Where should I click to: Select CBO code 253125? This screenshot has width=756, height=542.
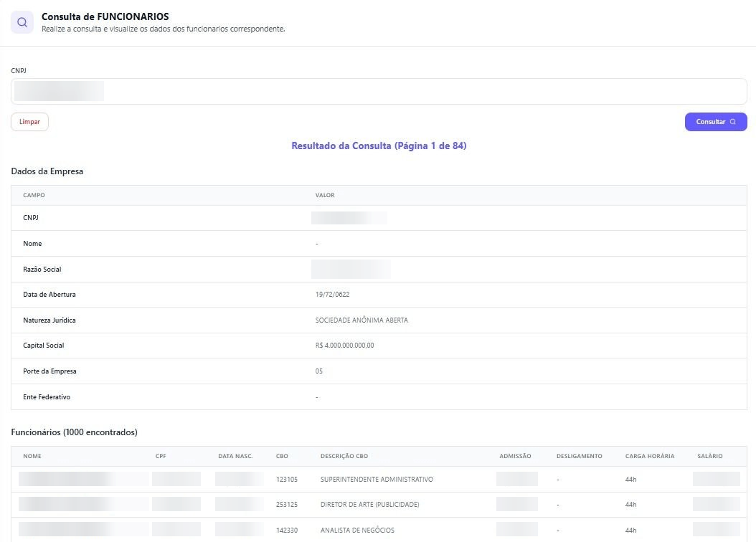(x=287, y=505)
